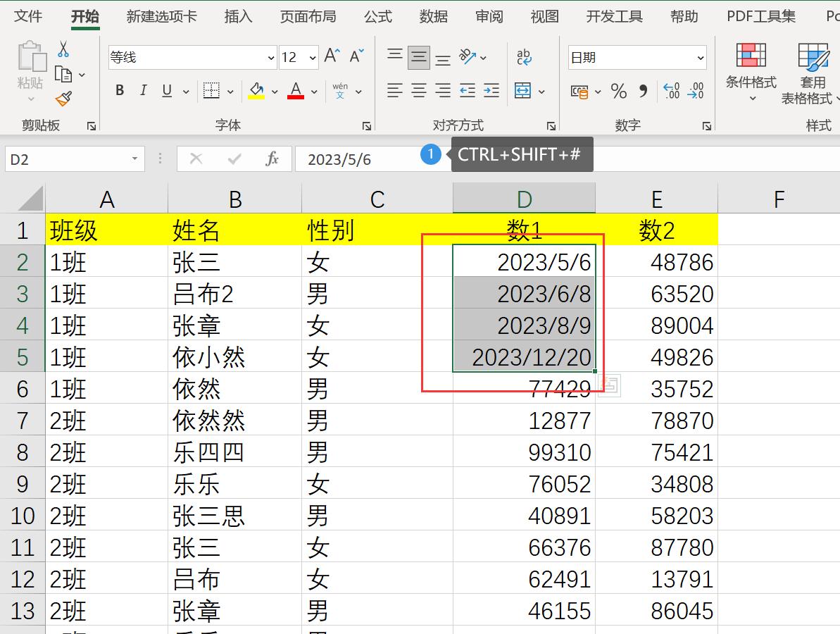Click the percent style icon

tap(618, 91)
